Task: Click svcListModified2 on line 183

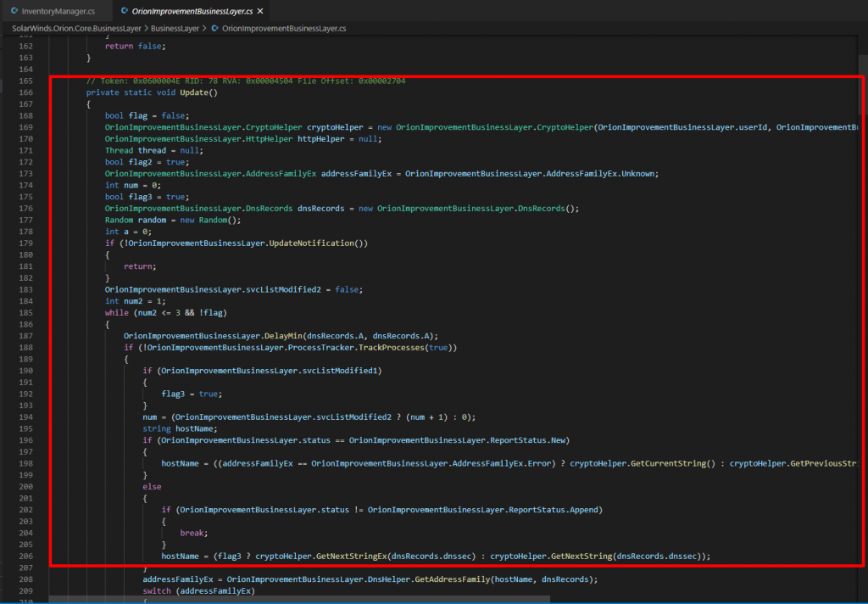Action: (283, 290)
